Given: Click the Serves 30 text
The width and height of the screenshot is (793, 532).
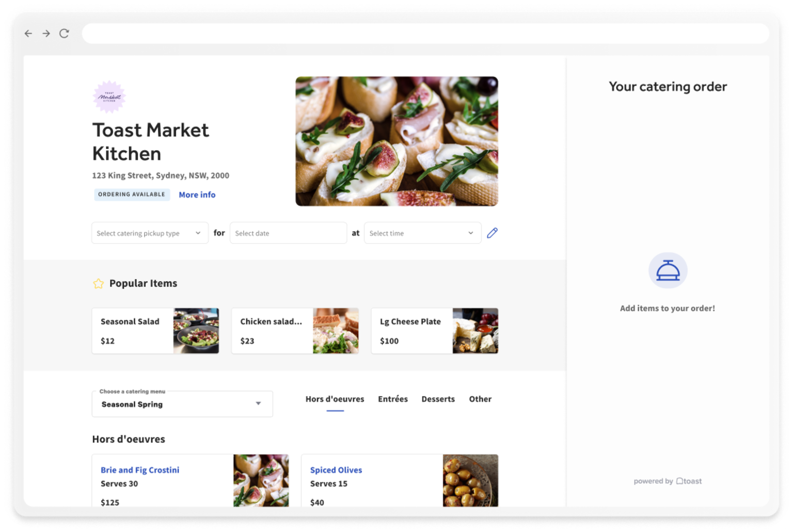Looking at the screenshot, I should [x=119, y=483].
